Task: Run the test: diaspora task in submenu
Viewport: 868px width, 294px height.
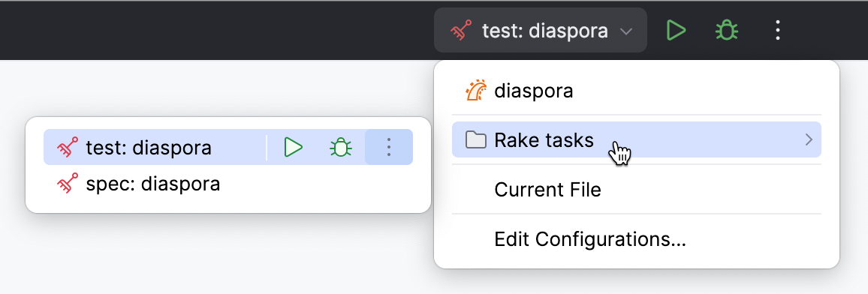Action: click(x=293, y=147)
